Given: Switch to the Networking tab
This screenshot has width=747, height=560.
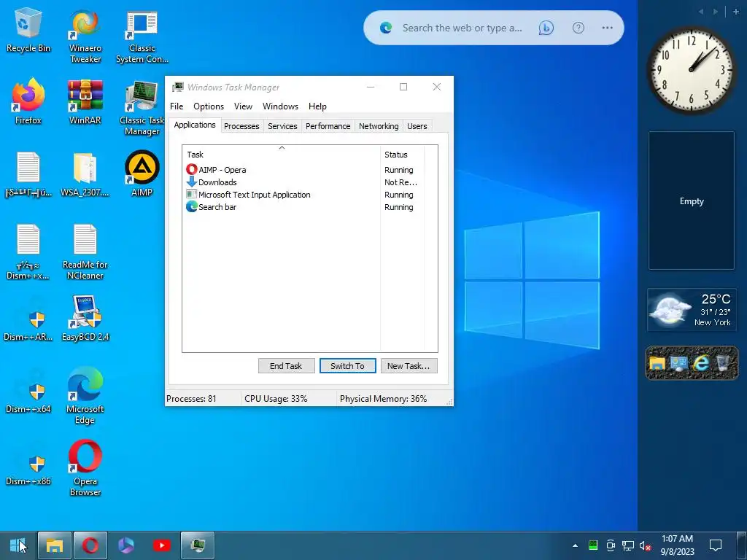Looking at the screenshot, I should (x=379, y=126).
